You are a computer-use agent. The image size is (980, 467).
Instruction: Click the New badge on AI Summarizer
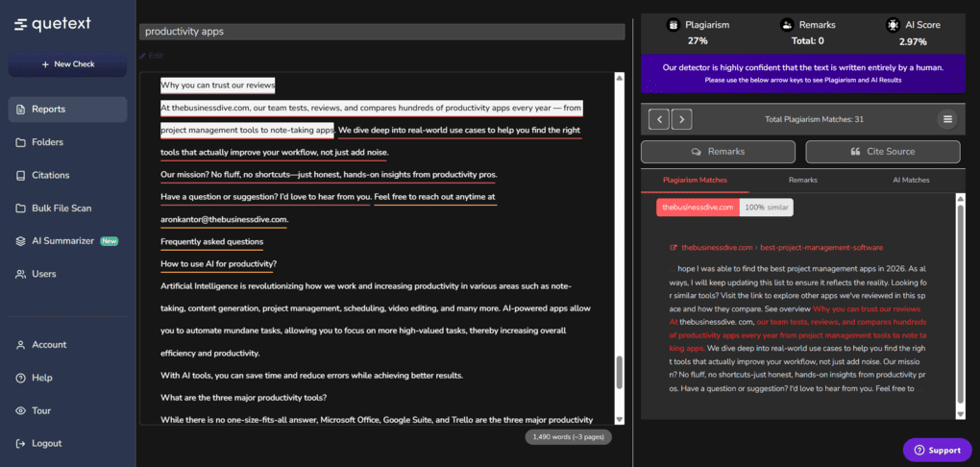tap(110, 241)
